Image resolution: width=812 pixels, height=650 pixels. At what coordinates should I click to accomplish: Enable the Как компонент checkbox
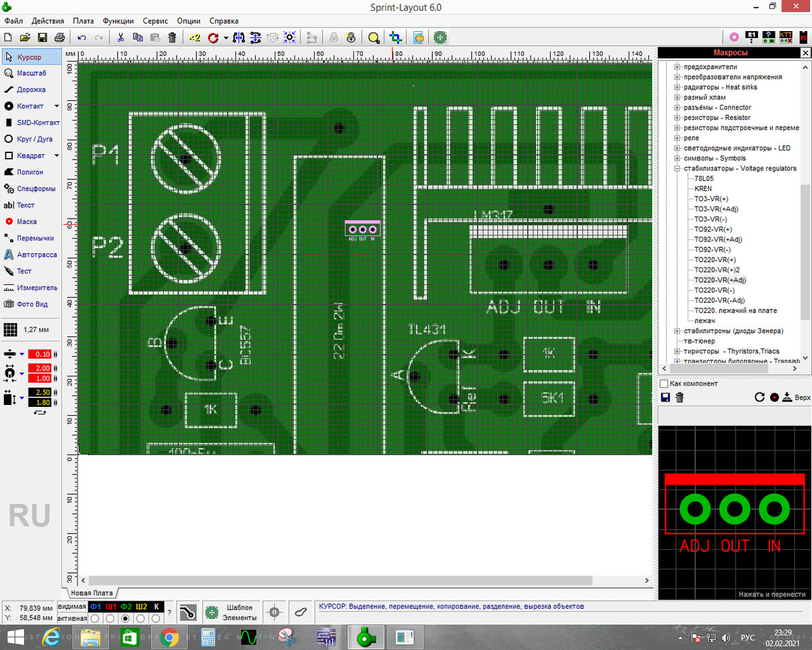tap(664, 384)
